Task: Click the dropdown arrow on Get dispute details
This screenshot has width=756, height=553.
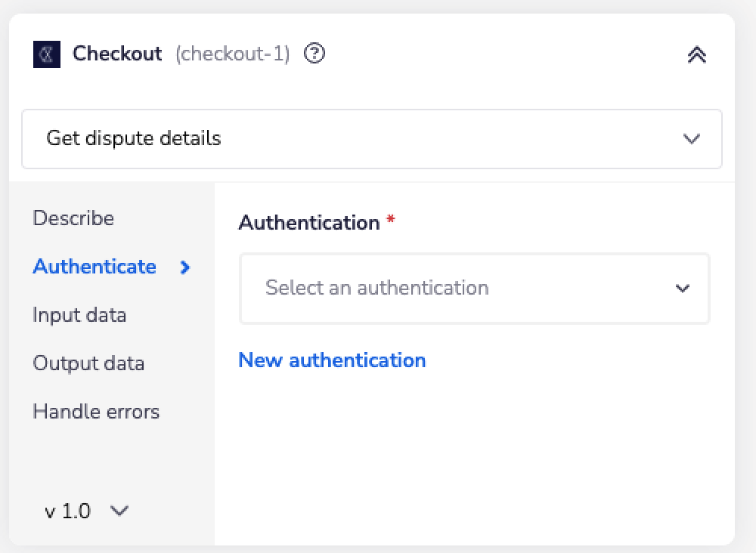Action: pos(690,139)
